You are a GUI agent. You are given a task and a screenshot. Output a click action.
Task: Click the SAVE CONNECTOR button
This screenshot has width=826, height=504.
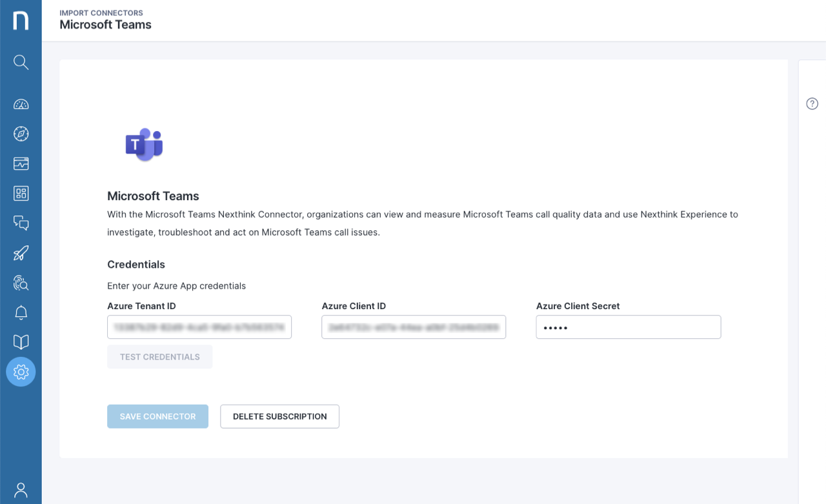tap(157, 416)
